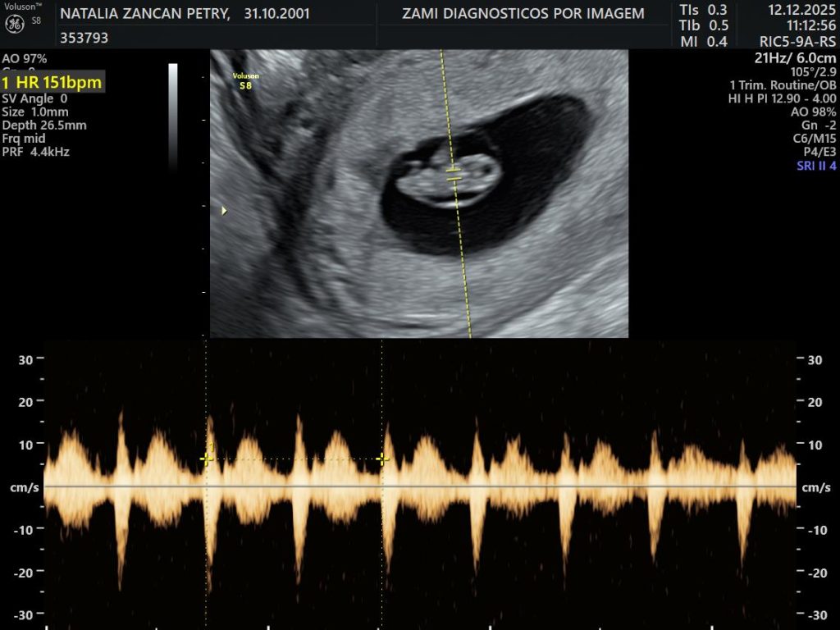The image size is (840, 630).
Task: Click the SRI II 4 setting
Action: coord(815,166)
